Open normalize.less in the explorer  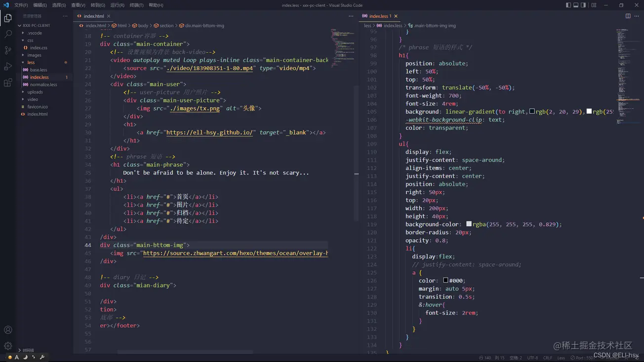pos(43,85)
